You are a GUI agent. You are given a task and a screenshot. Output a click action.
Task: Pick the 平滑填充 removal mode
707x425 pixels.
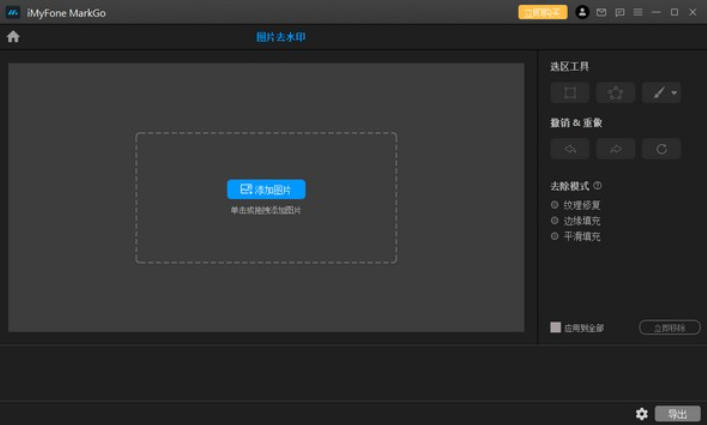click(555, 237)
